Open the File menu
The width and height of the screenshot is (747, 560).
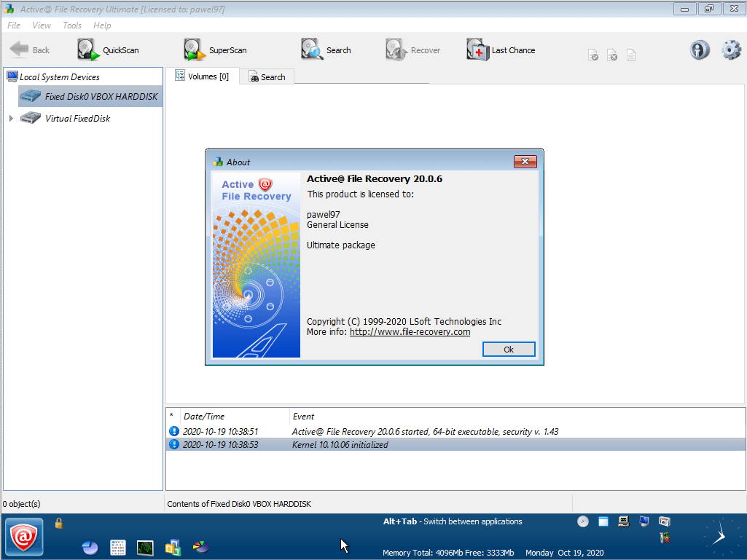[x=14, y=25]
